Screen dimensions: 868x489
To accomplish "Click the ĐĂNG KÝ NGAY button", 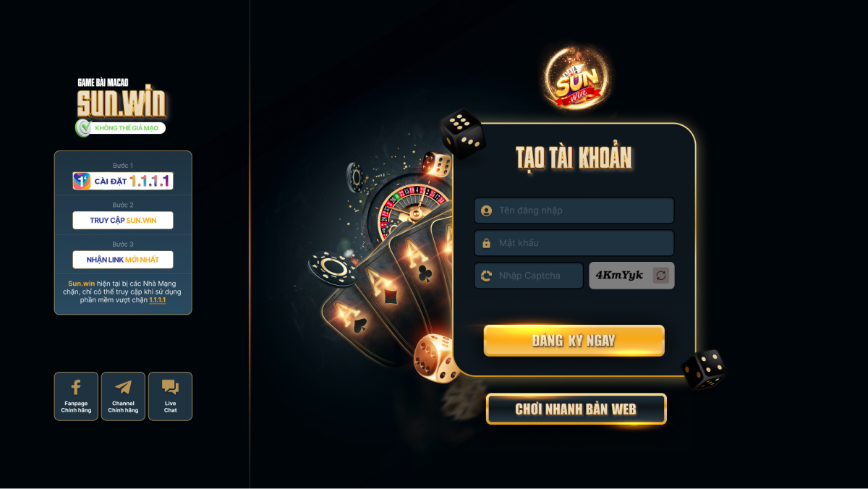I will (574, 341).
